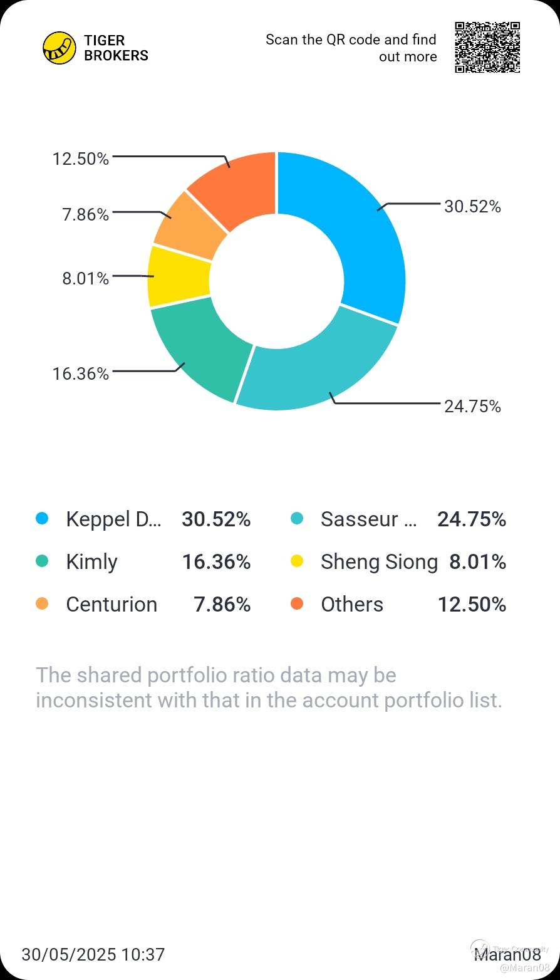Select the yellow 8.01% donut segment

(x=179, y=276)
